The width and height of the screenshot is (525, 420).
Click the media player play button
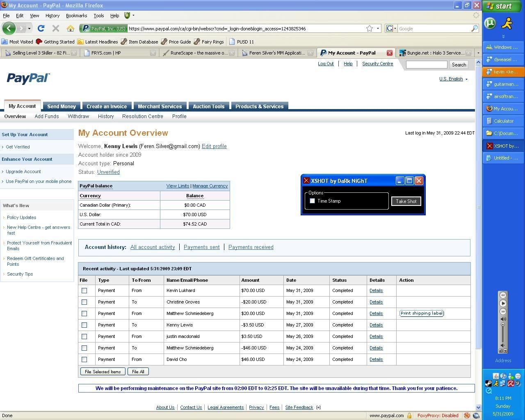pyautogui.click(x=503, y=303)
